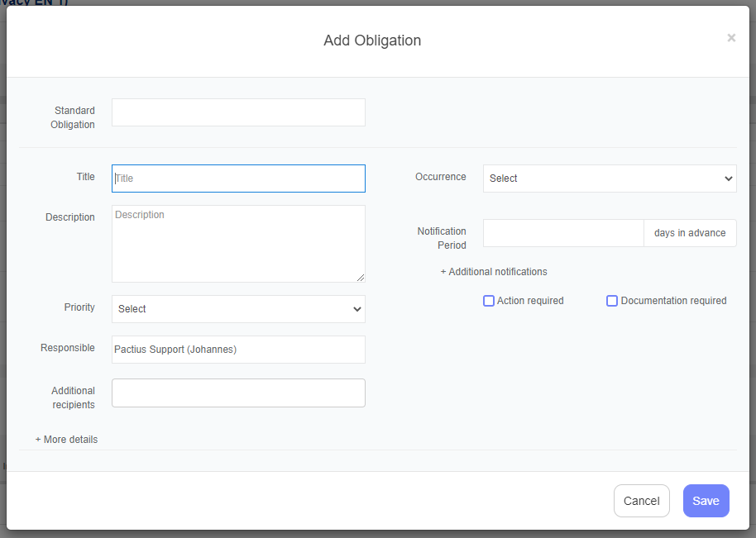Viewport: 756px width, 538px height.
Task: Click the Description label
Action: (70, 217)
